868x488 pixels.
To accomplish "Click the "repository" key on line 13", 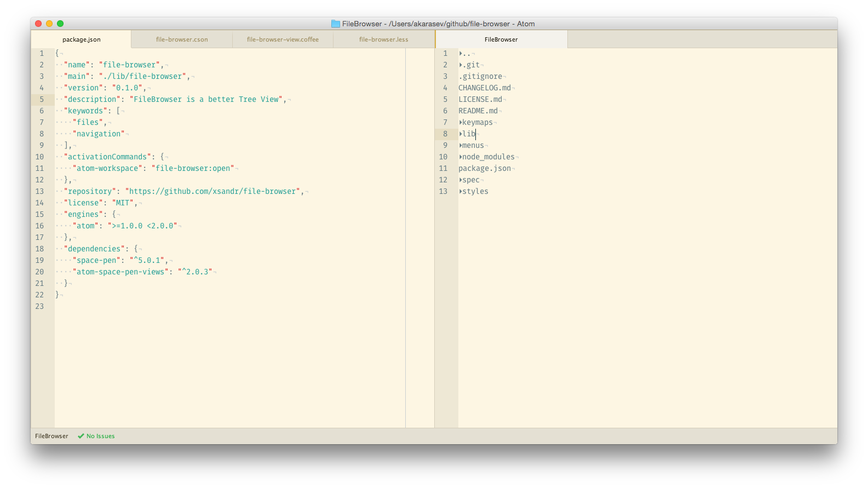I will click(90, 191).
